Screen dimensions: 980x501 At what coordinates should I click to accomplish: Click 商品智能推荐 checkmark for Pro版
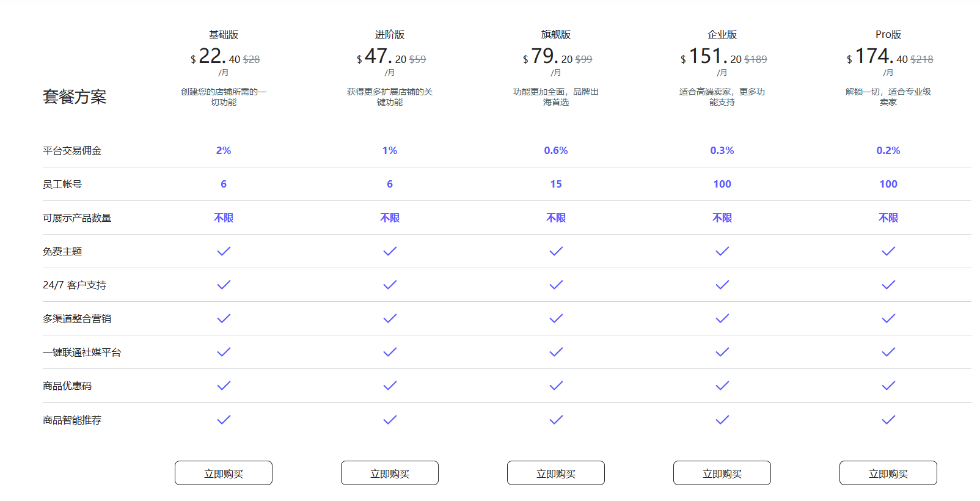pyautogui.click(x=888, y=420)
